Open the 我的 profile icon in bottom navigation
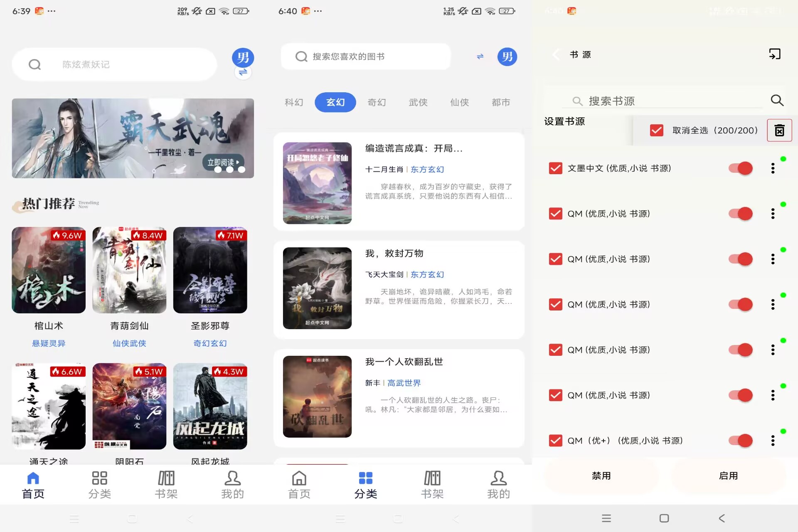 [x=232, y=483]
